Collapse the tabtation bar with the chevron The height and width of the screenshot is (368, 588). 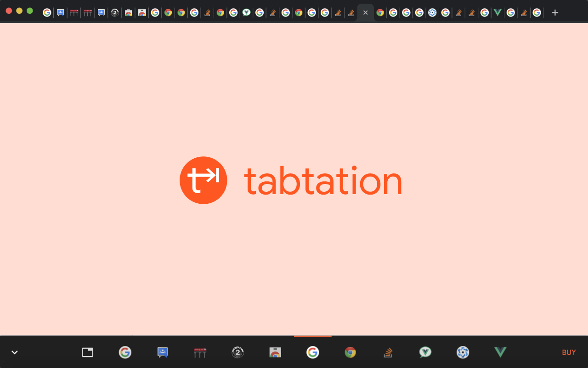pos(14,352)
